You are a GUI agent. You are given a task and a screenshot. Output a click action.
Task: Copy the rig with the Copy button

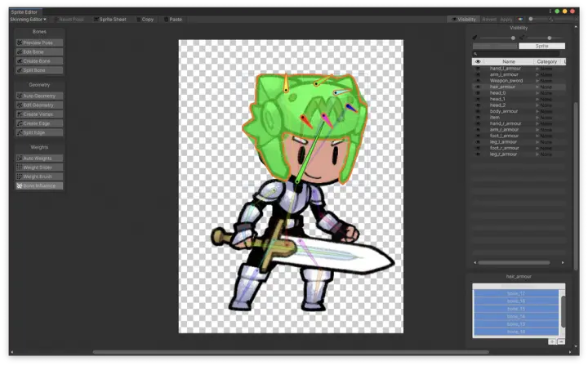(145, 19)
